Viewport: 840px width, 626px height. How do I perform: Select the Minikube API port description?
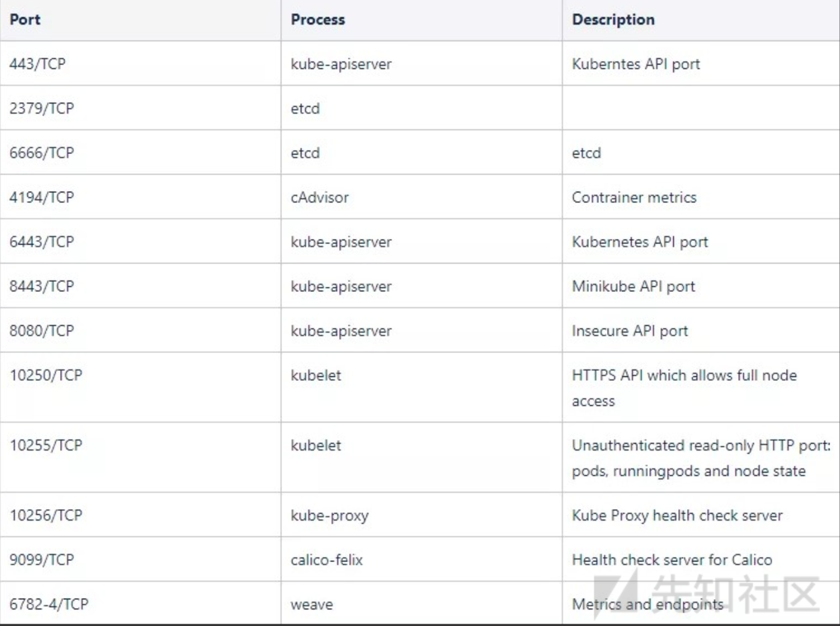click(x=633, y=286)
